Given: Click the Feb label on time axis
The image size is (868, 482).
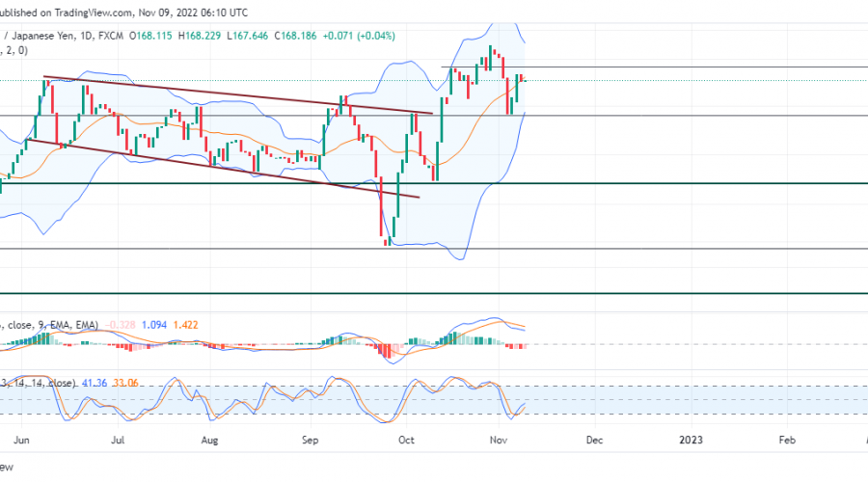Looking at the screenshot, I should [787, 440].
